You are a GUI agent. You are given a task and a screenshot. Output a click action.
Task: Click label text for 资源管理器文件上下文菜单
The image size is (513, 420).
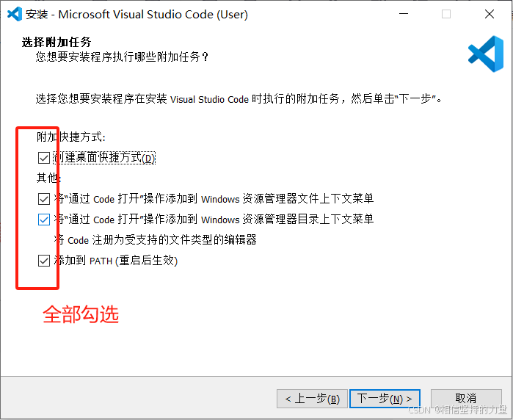(214, 199)
